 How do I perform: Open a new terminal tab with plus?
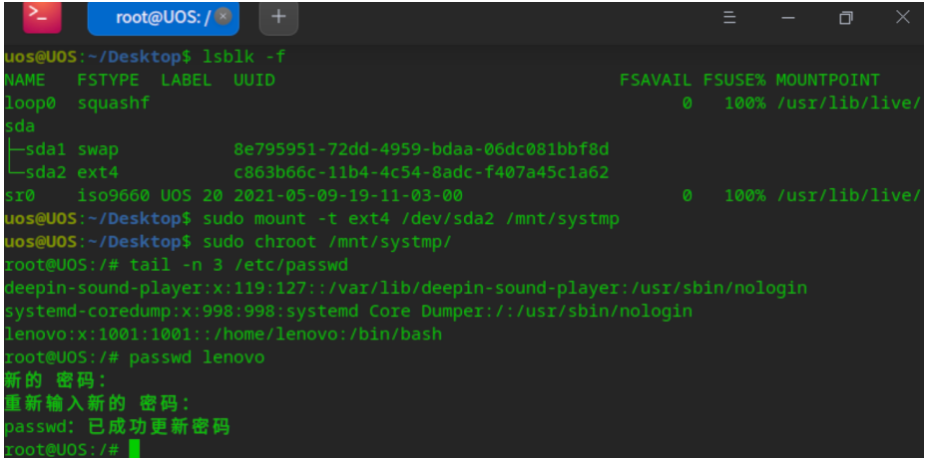point(279,17)
